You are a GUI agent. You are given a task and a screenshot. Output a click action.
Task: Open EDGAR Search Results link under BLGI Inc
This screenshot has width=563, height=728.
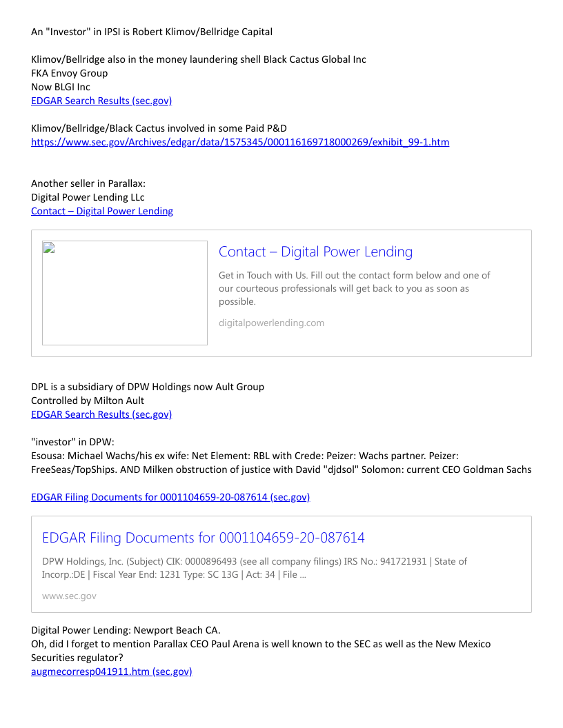[x=101, y=101]
